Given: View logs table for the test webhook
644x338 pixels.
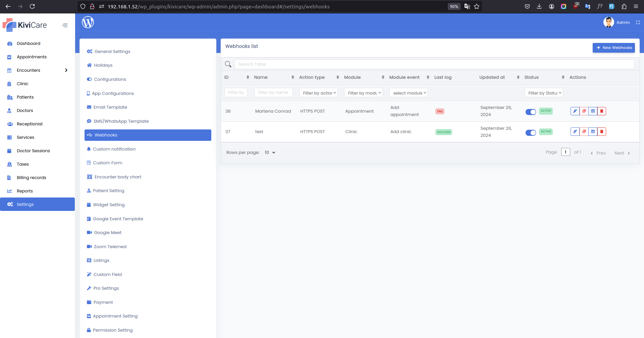Looking at the screenshot, I should click(x=593, y=131).
